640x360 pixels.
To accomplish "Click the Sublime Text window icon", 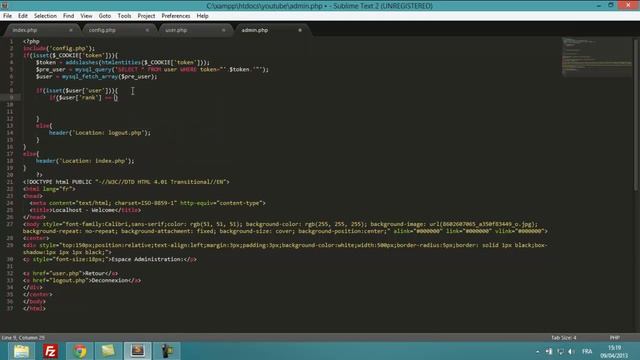I will tap(4, 5).
